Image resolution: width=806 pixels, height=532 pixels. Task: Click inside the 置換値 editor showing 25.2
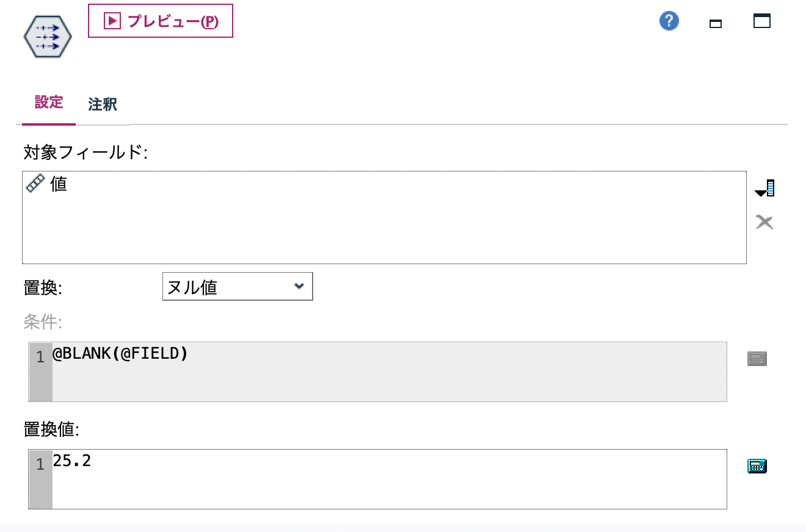click(244, 480)
